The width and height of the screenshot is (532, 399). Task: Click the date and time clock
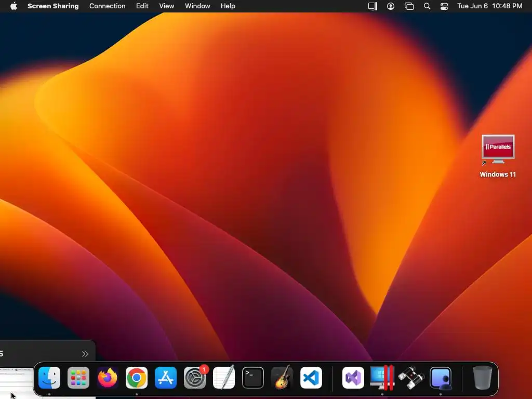pyautogui.click(x=489, y=6)
